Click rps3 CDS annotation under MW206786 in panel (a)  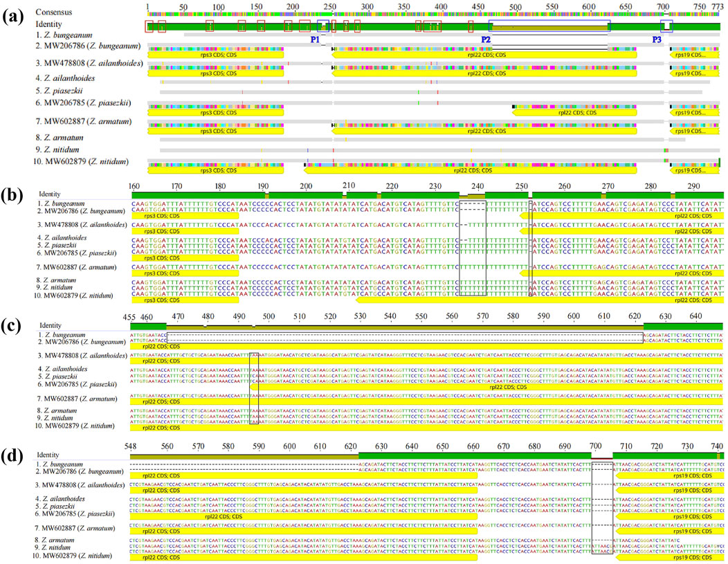click(215, 55)
